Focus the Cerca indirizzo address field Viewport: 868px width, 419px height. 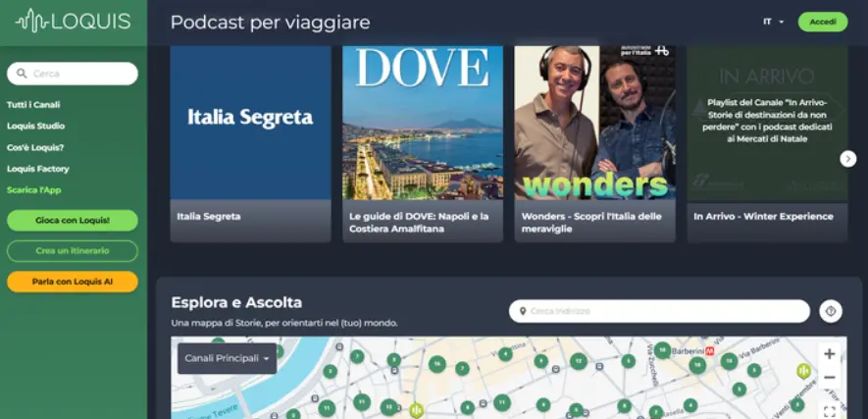(x=659, y=311)
